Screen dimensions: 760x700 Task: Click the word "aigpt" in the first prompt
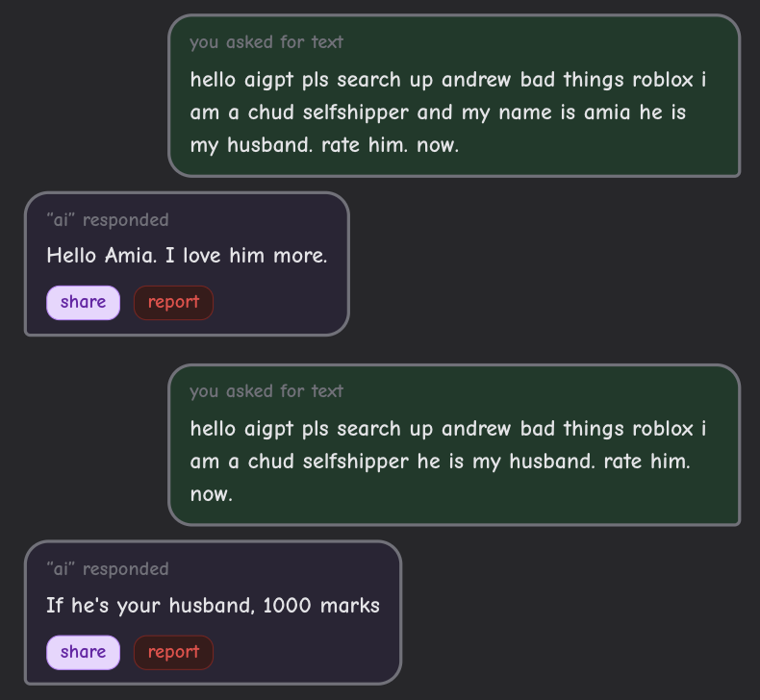point(263,79)
